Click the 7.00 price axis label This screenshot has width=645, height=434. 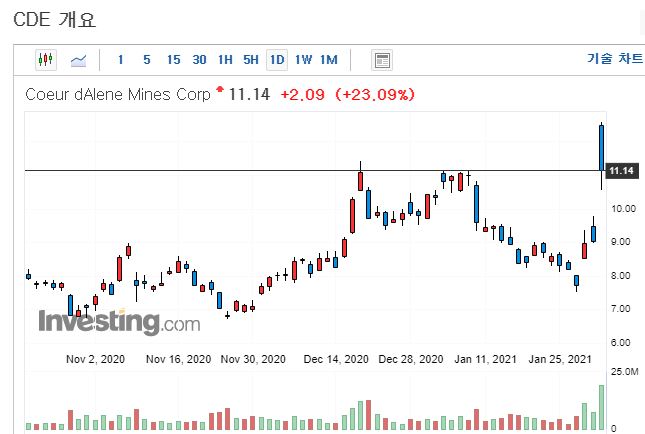[621, 309]
